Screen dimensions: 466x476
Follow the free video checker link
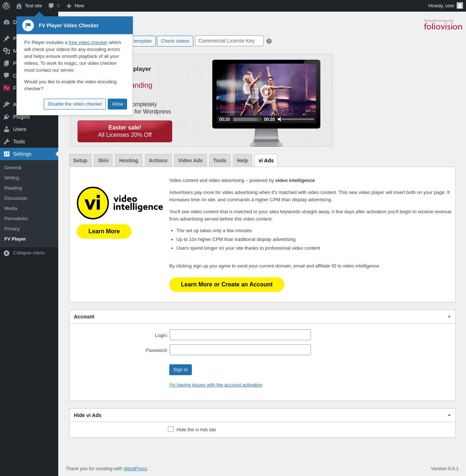click(x=88, y=43)
